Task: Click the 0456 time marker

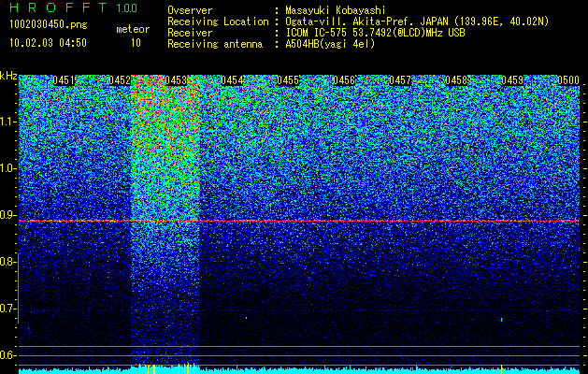Action: 344,80
